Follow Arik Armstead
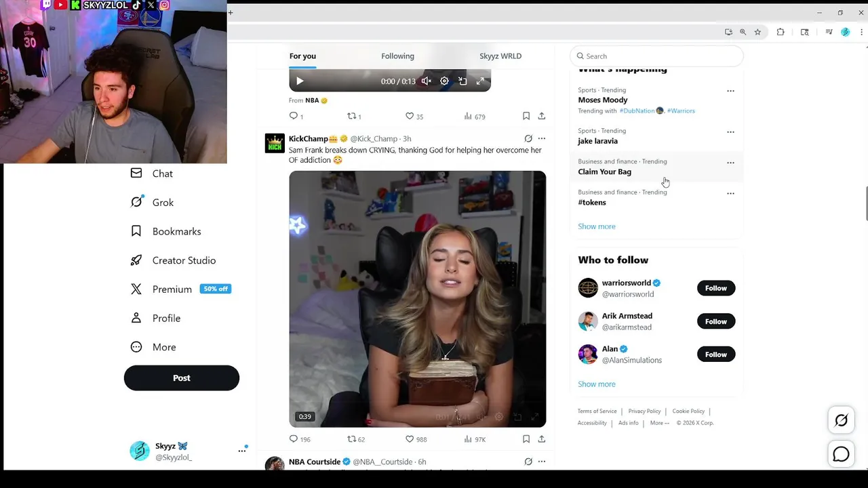 point(716,321)
